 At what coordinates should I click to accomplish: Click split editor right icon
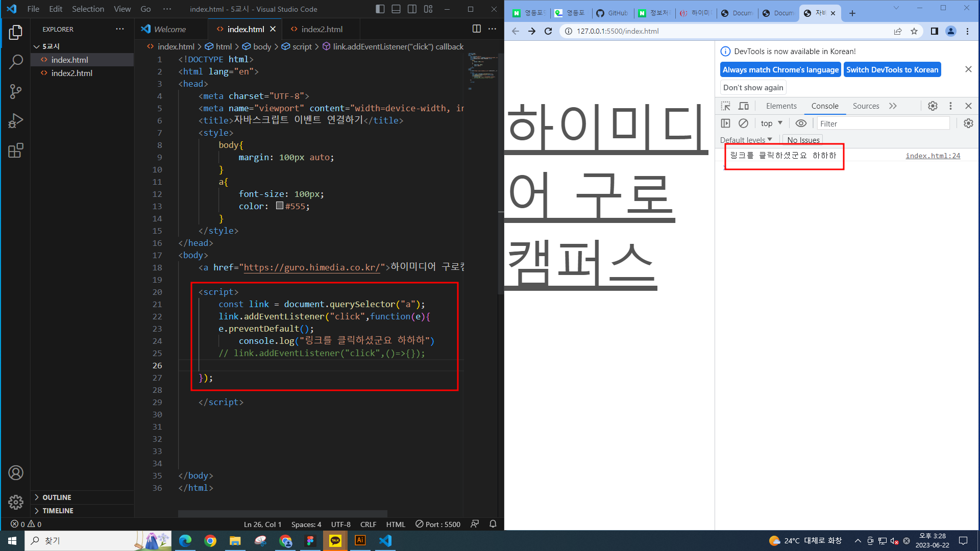(476, 29)
